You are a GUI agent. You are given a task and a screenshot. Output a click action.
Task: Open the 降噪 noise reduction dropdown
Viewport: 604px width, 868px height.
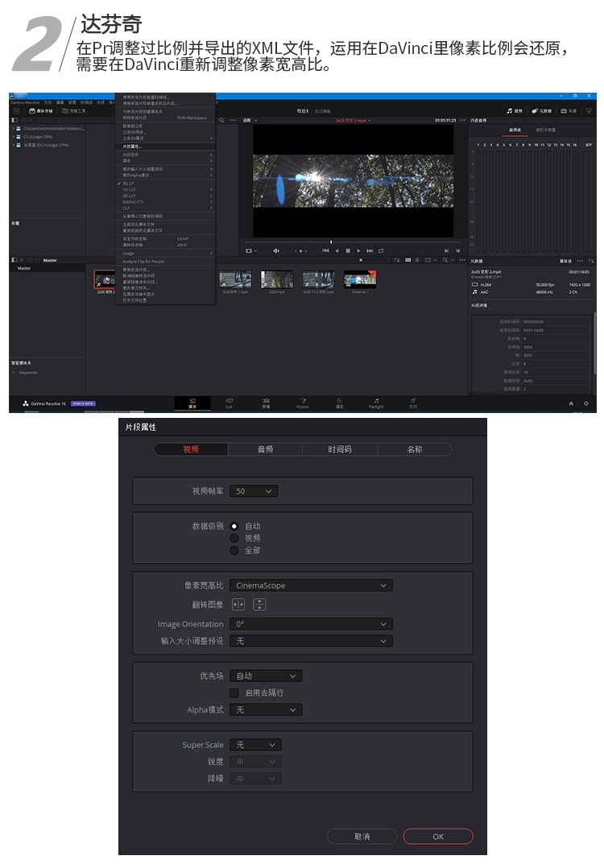255,779
